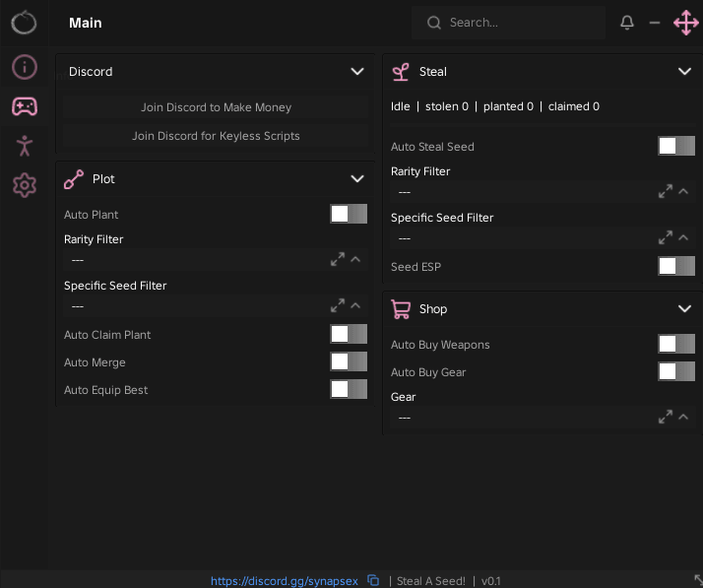Click the shovel icon beside Plot
The image size is (703, 588).
[x=74, y=179]
